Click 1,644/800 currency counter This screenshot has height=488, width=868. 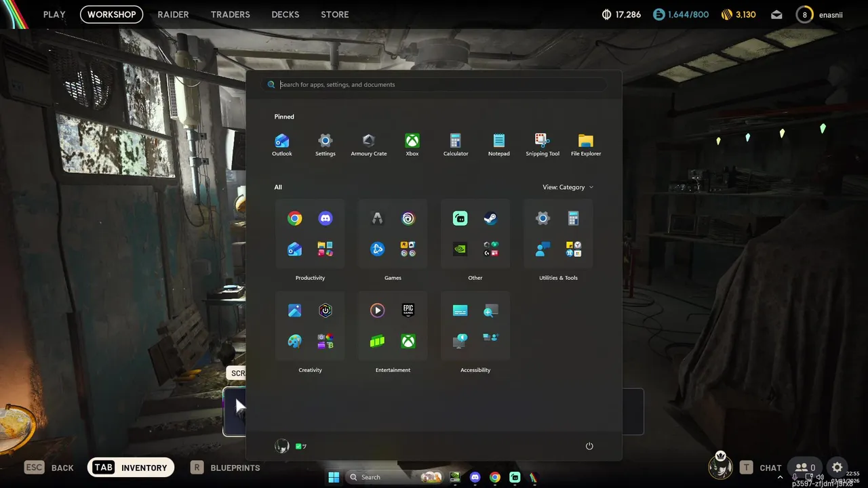681,14
